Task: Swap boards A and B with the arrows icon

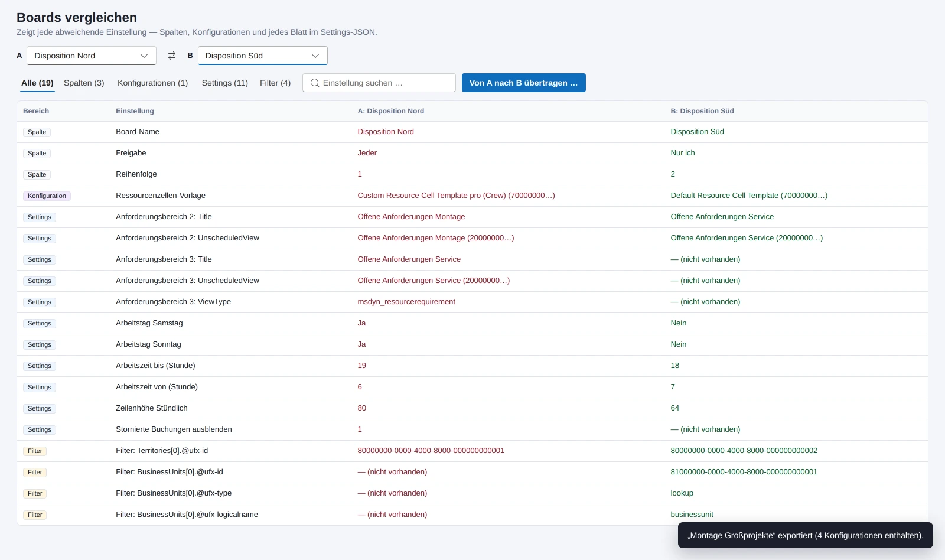Action: tap(172, 56)
